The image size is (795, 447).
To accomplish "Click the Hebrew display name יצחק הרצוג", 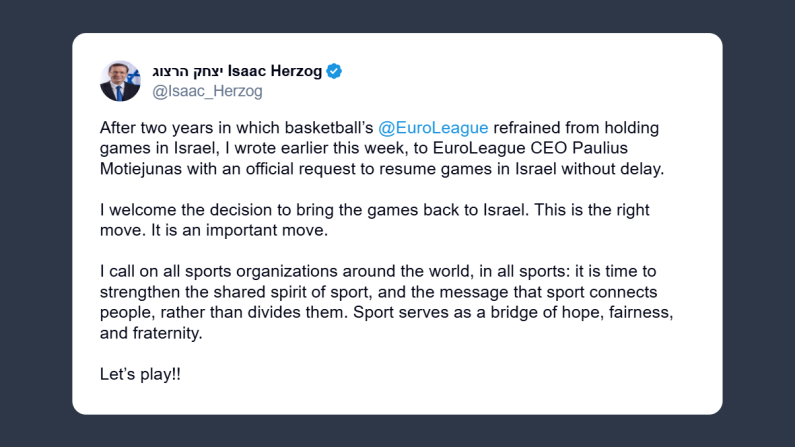I will coord(187,71).
